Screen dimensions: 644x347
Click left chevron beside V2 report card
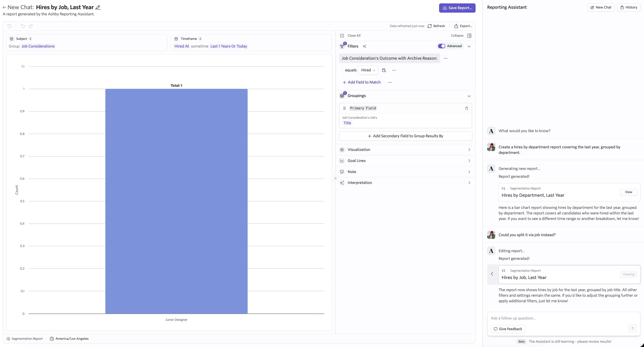[x=492, y=274]
